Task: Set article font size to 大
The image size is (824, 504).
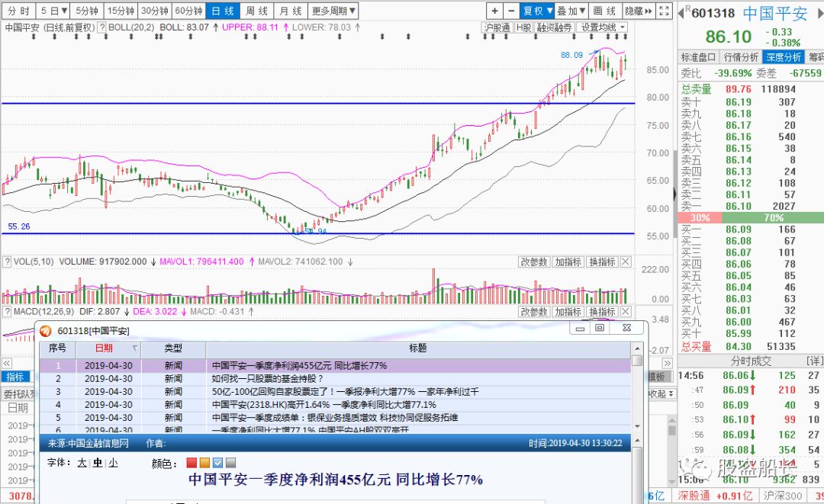Action: [82, 463]
